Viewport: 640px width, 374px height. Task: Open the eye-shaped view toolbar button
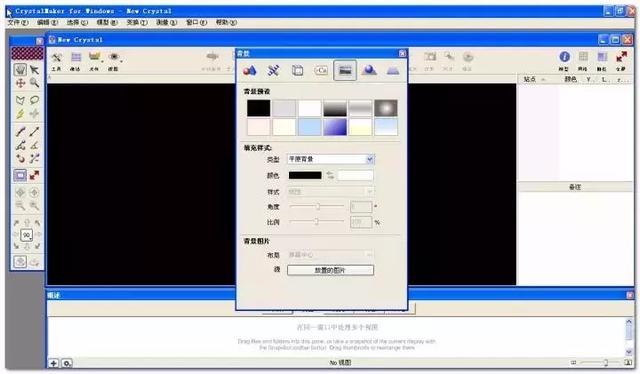point(114,61)
